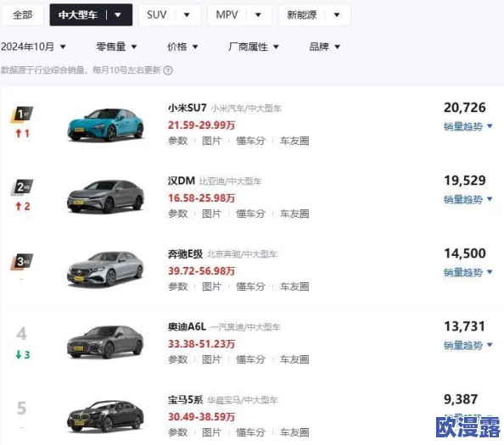Open 懂车分 for 奔驰E级
The width and height of the screenshot is (504, 445).
pos(250,286)
